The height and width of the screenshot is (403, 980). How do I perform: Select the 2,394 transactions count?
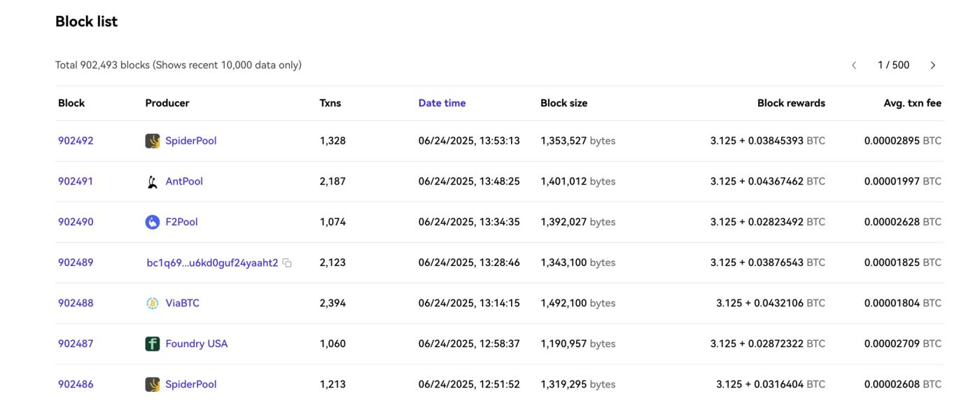332,303
